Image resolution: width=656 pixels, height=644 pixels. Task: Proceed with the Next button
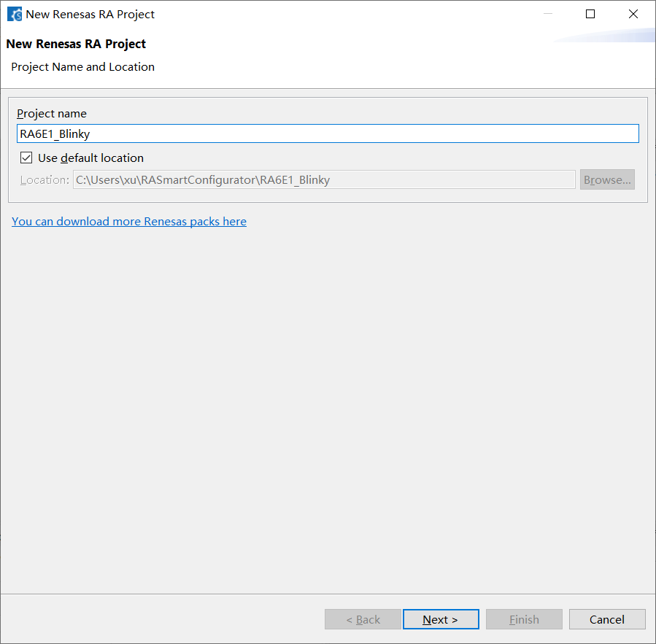pos(441,619)
